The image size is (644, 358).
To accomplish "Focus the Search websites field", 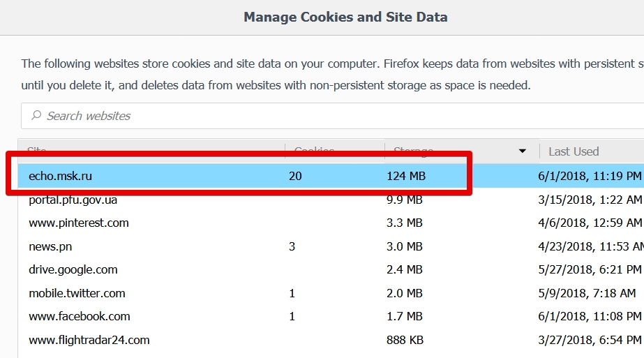I will (332, 116).
